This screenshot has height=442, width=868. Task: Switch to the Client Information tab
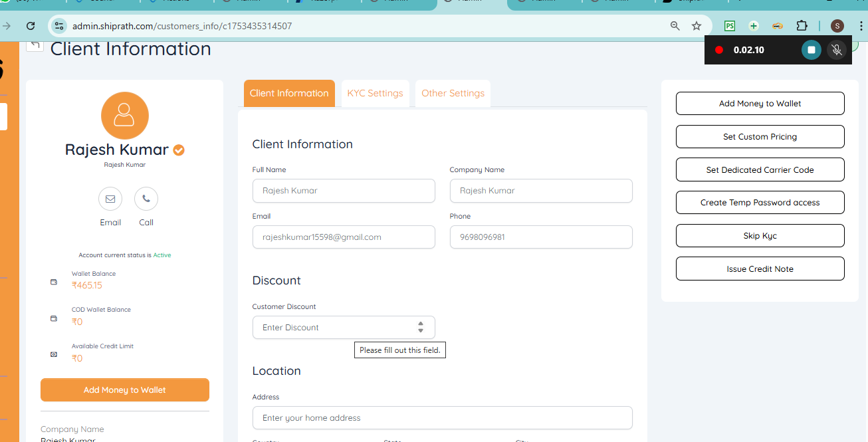[289, 93]
